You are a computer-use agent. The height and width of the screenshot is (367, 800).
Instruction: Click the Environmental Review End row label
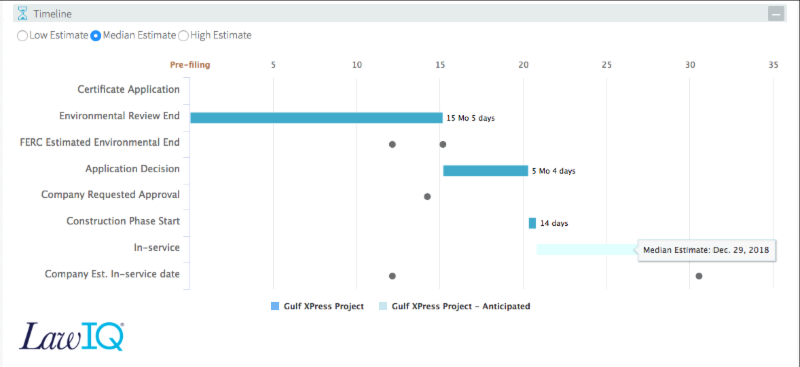pyautogui.click(x=119, y=116)
